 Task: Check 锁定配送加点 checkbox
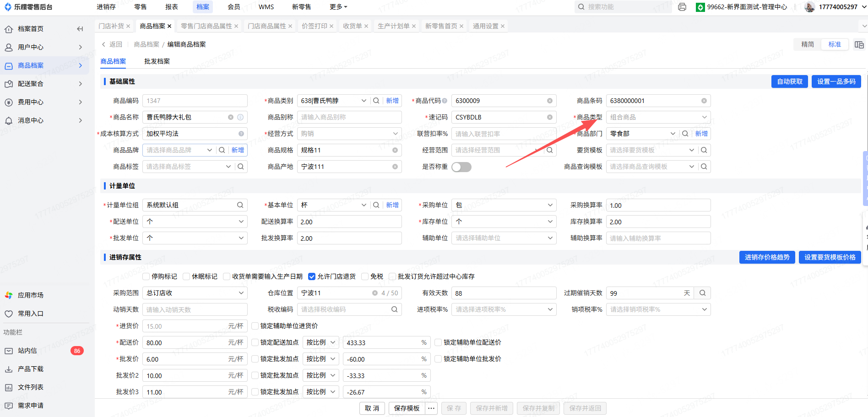pos(255,342)
